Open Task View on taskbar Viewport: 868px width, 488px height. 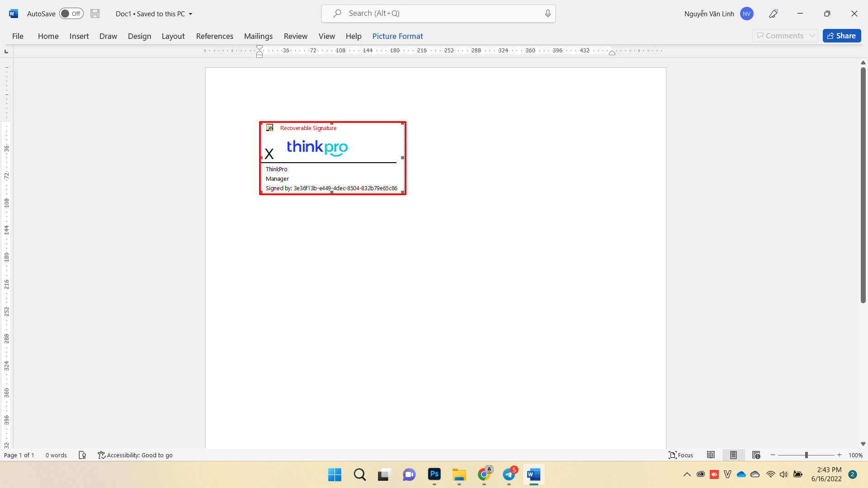tap(384, 475)
